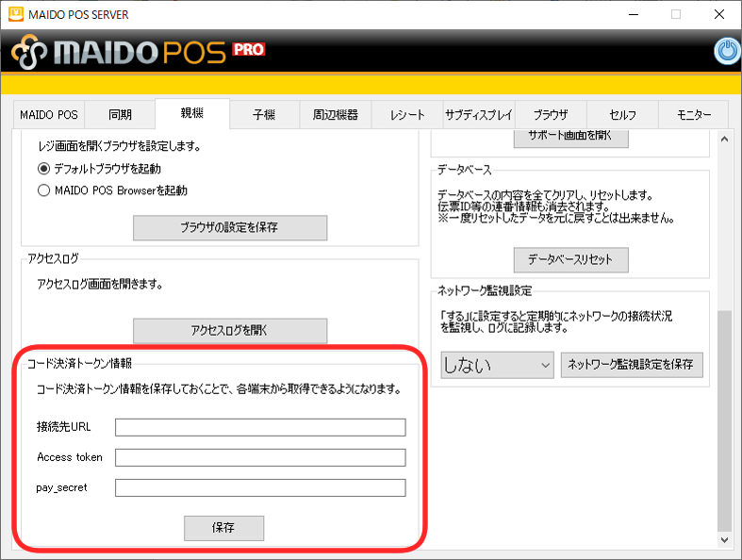
Task: Click the サポート画面を開く button
Action: [x=571, y=138]
